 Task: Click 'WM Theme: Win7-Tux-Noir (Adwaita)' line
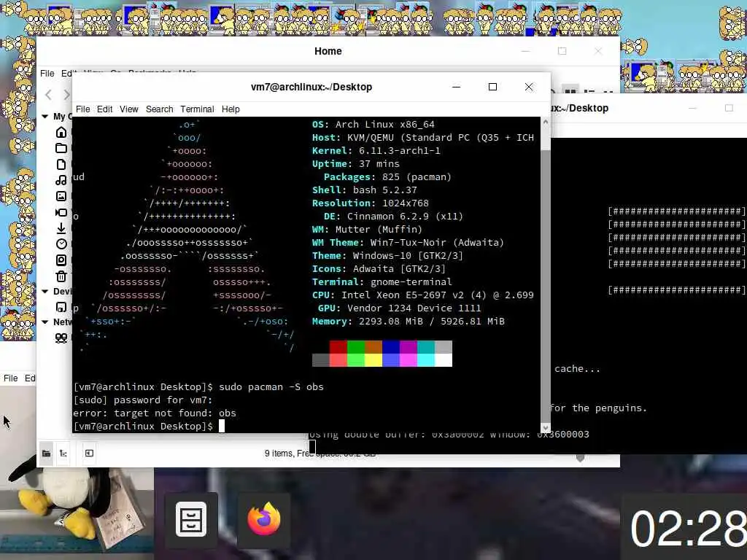coord(408,242)
